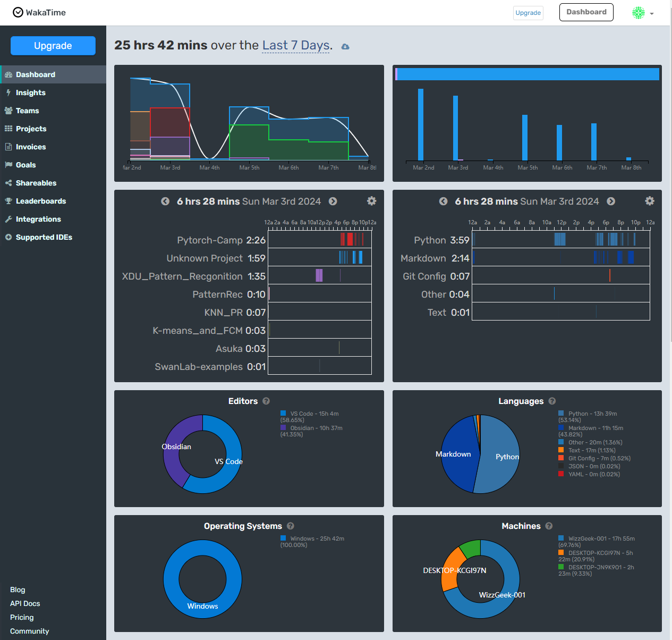Click the VS Code blue legend swatch
The height and width of the screenshot is (640, 672).
tap(283, 414)
